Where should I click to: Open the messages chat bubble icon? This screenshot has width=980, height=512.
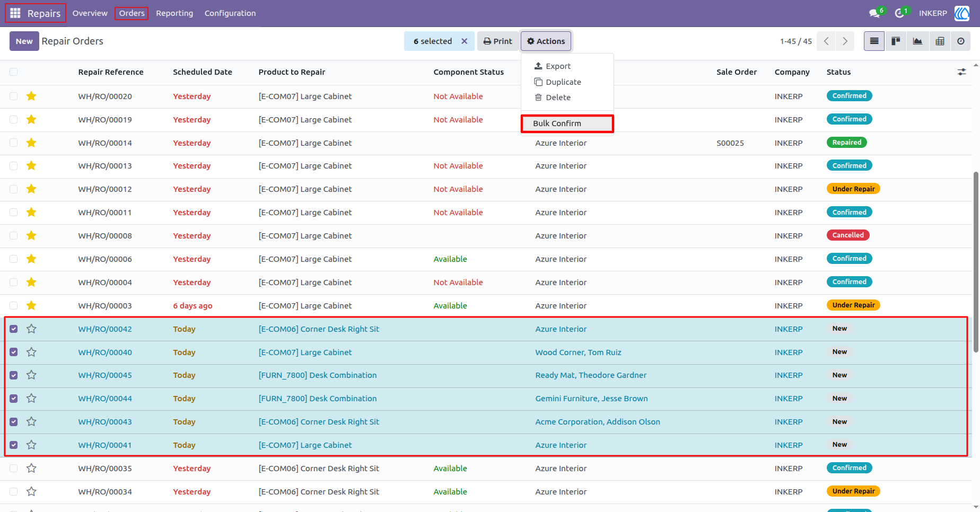875,13
